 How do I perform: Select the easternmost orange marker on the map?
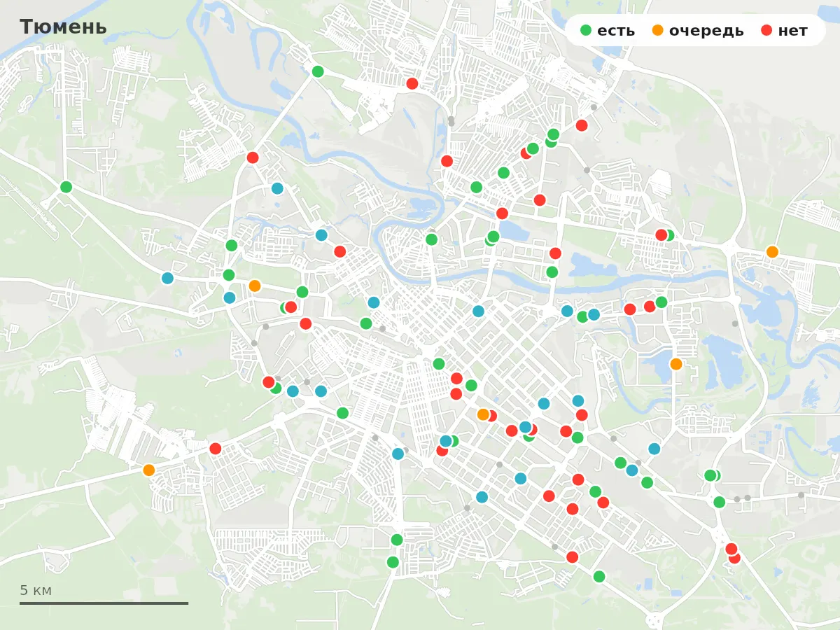772,251
